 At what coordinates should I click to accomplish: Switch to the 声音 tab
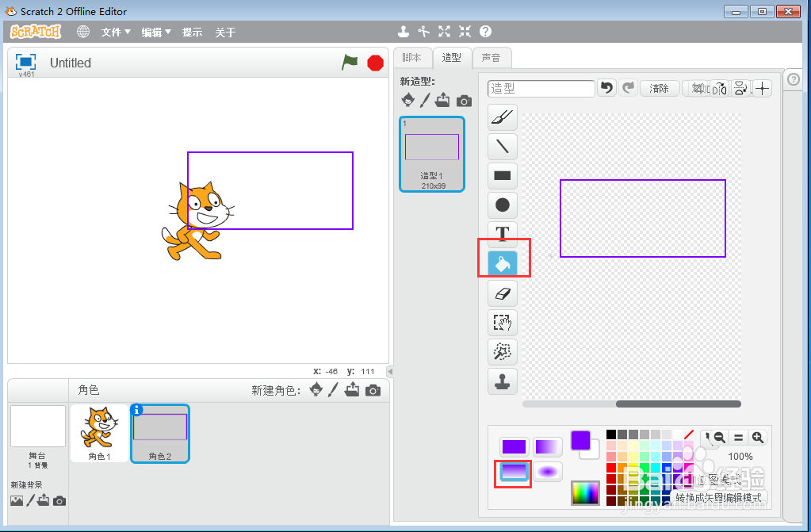(492, 57)
